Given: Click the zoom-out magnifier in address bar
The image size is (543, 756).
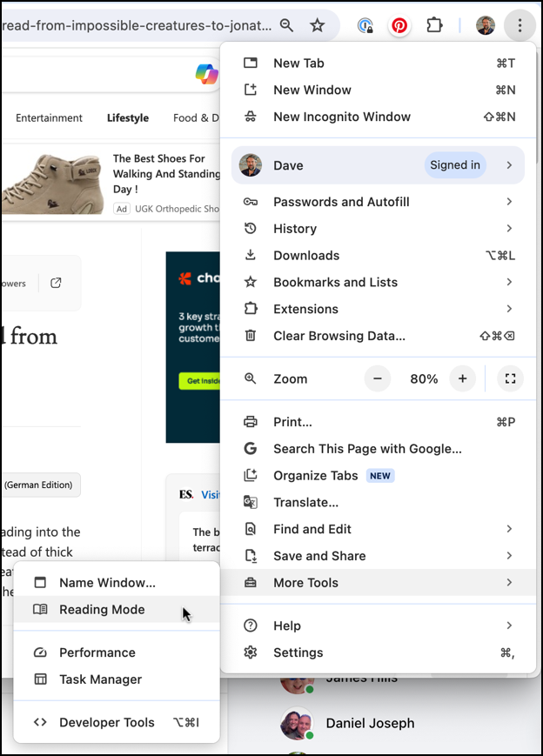Looking at the screenshot, I should pyautogui.click(x=287, y=25).
